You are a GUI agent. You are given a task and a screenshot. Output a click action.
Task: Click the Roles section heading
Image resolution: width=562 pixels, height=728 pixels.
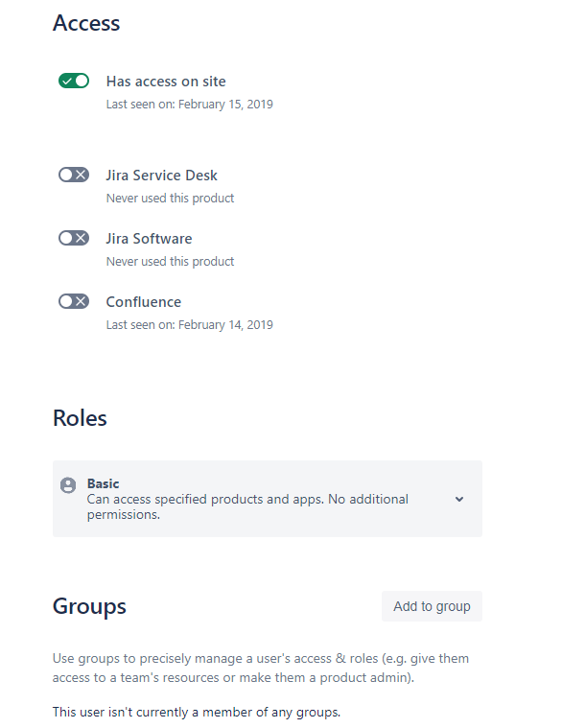pos(80,418)
